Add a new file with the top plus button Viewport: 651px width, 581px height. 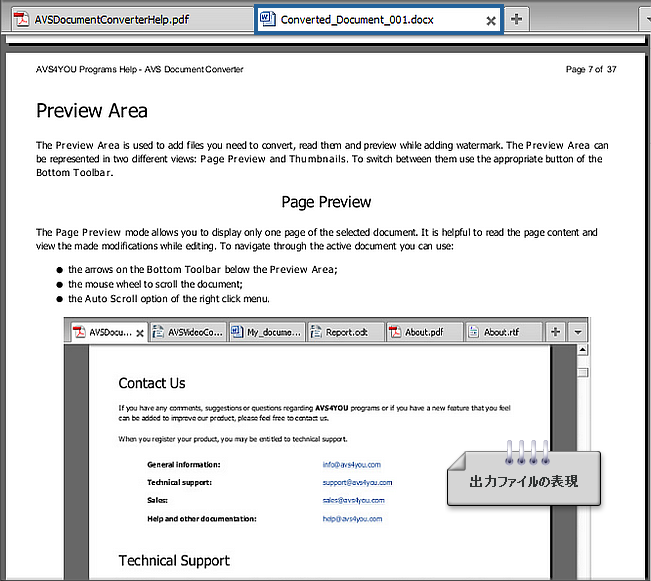click(x=516, y=19)
